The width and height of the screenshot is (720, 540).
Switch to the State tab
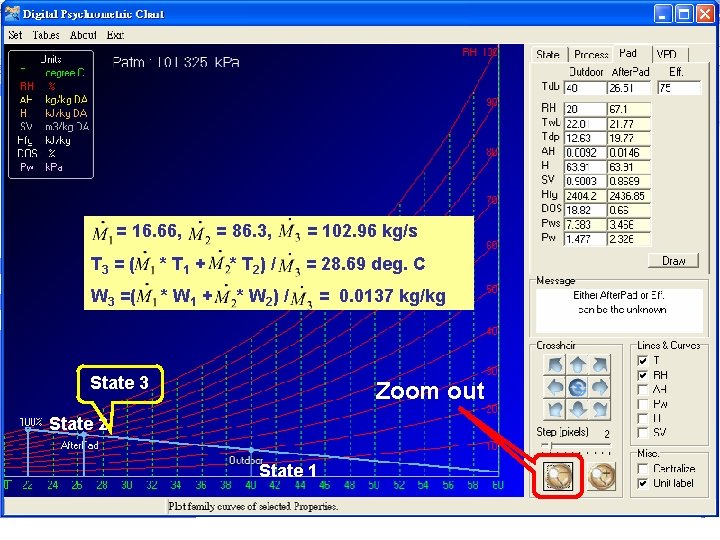[x=548, y=55]
